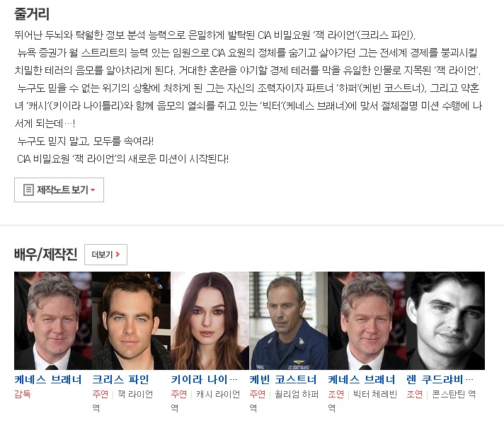Click the red down arrow beside 제작노트 보기
Image resolution: width=504 pixels, height=423 pixels.
93,190
